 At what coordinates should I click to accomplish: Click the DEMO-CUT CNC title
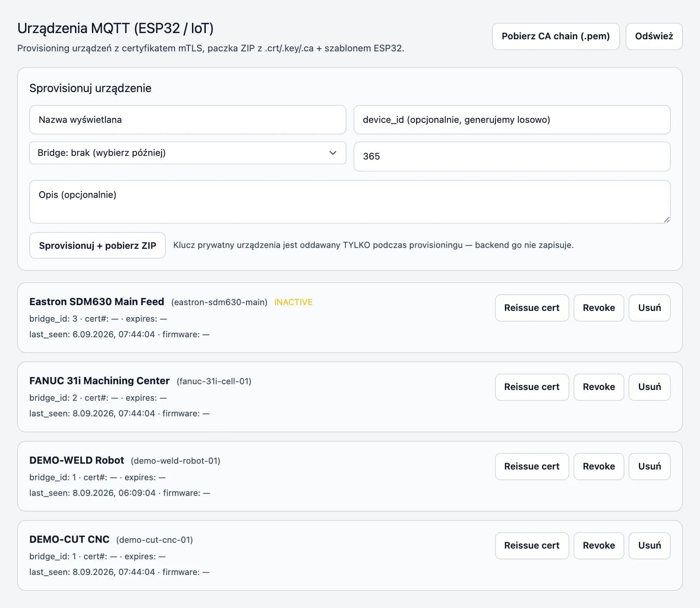pyautogui.click(x=70, y=540)
